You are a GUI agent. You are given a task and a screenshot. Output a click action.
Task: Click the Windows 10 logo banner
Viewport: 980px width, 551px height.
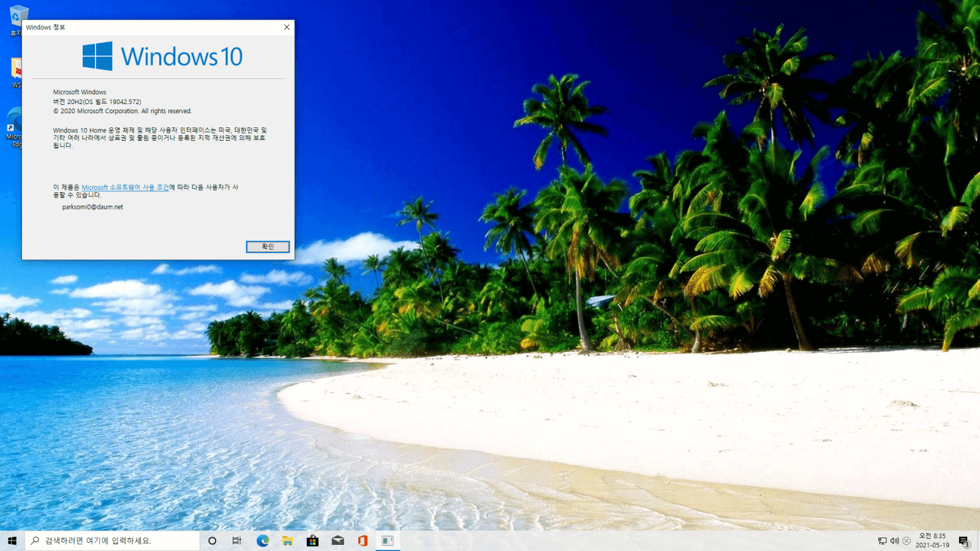pos(162,56)
